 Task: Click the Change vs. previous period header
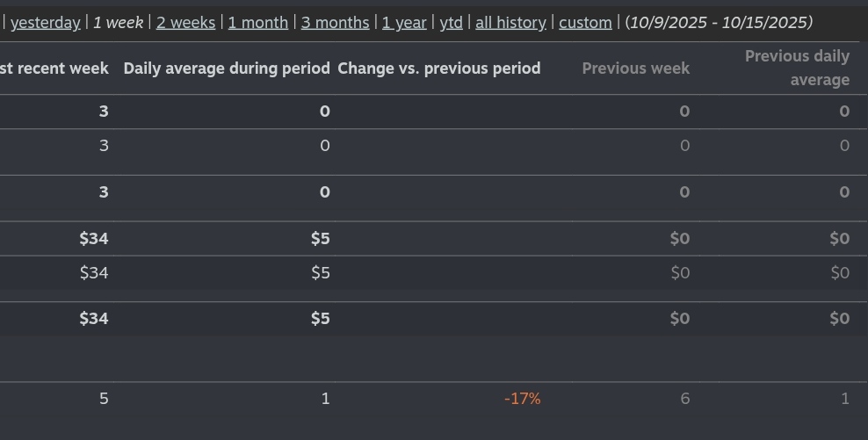(439, 69)
